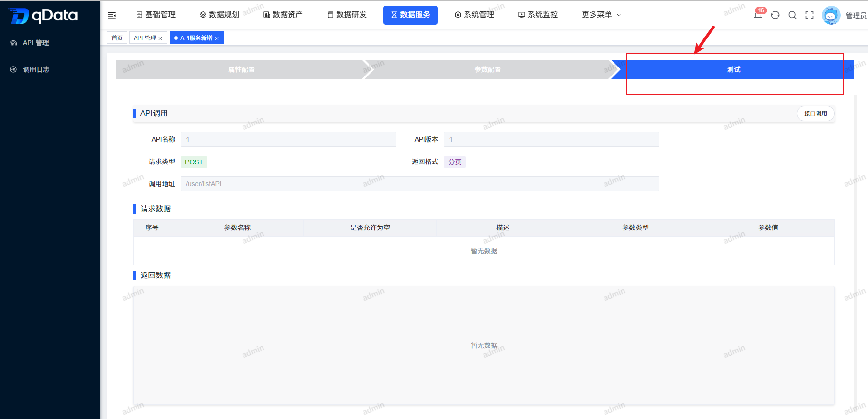The image size is (868, 419).
Task: Select the 数据服务 menu
Action: (x=410, y=15)
